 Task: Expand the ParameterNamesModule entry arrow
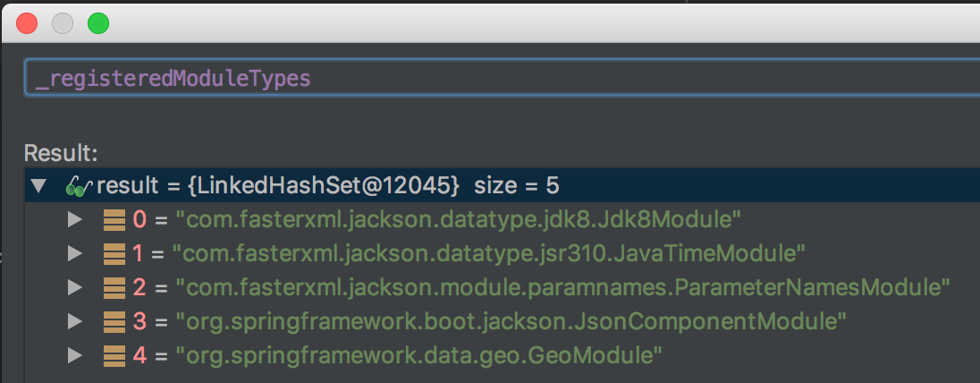75,287
